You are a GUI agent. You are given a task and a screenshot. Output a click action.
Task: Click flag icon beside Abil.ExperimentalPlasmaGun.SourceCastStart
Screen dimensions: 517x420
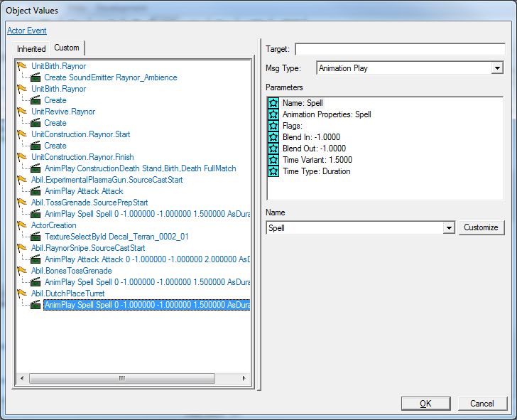(22, 180)
